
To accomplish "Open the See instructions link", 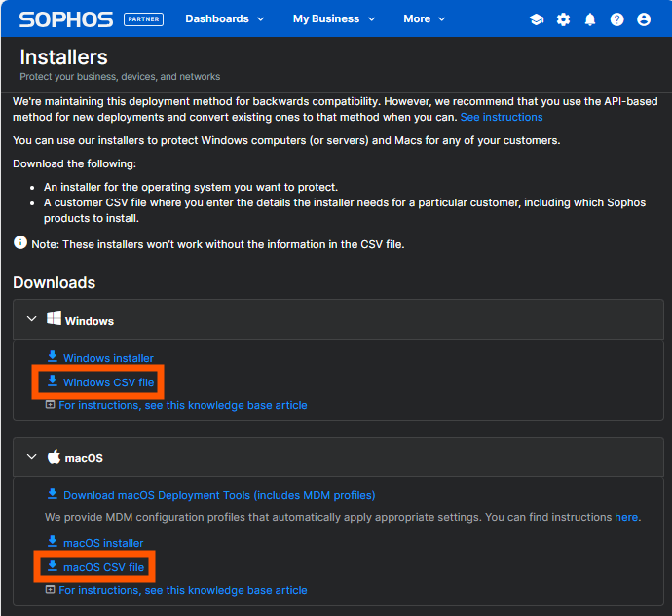I will [x=502, y=117].
